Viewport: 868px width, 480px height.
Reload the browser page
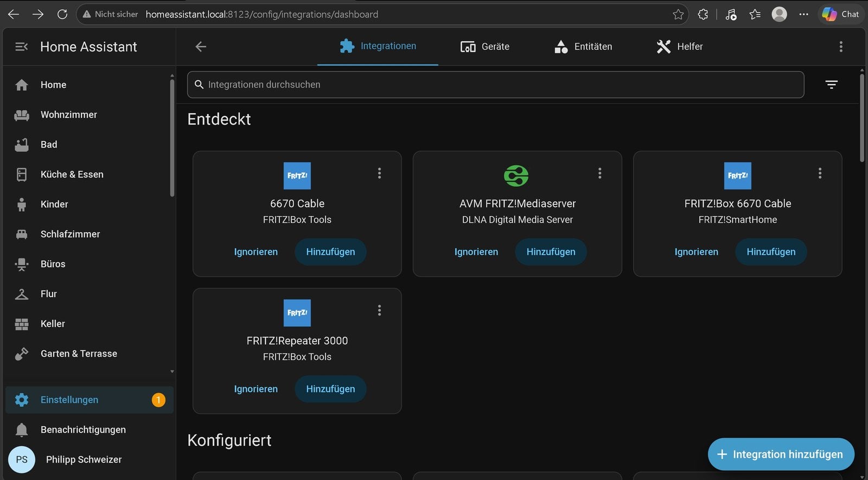(62, 14)
